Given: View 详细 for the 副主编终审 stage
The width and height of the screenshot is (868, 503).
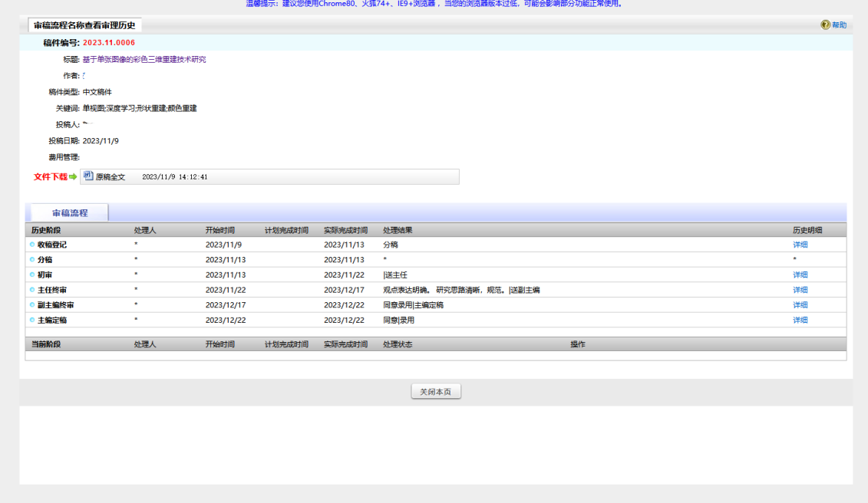Looking at the screenshot, I should click(x=800, y=305).
